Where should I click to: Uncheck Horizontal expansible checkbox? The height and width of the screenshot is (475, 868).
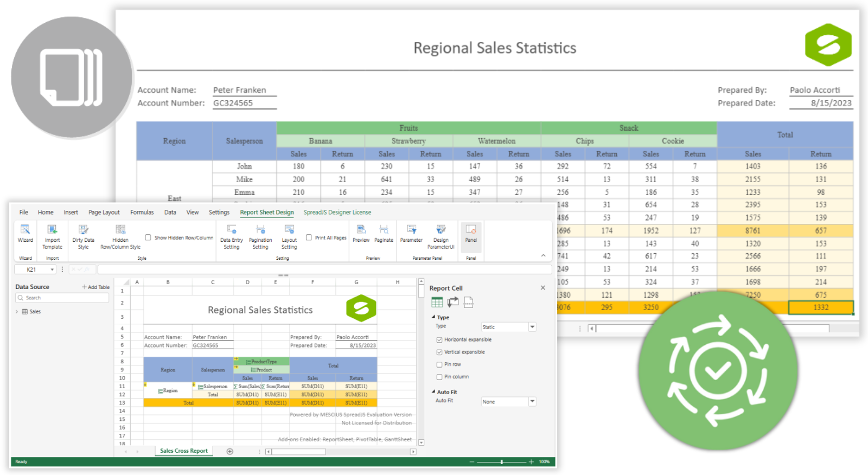(x=439, y=340)
